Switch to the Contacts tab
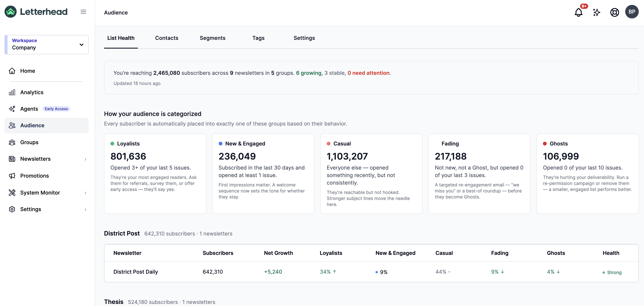 (x=166, y=38)
